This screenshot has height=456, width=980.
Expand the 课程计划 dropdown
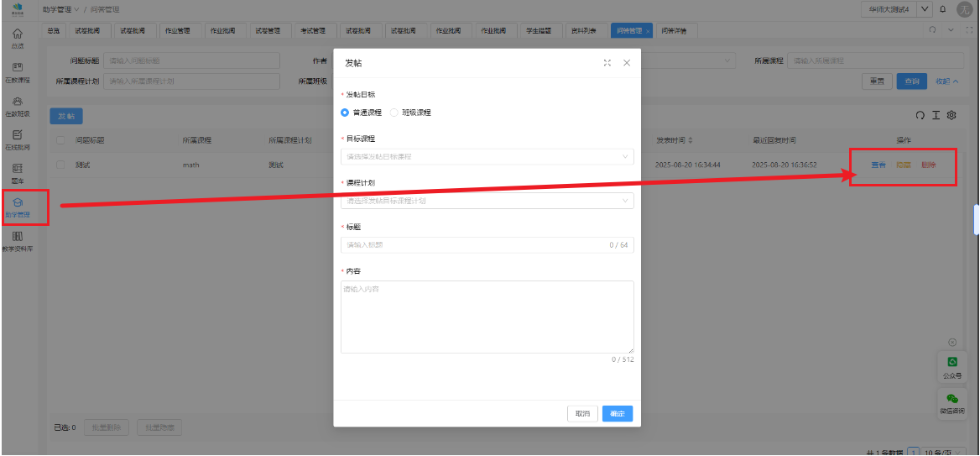[x=487, y=201]
